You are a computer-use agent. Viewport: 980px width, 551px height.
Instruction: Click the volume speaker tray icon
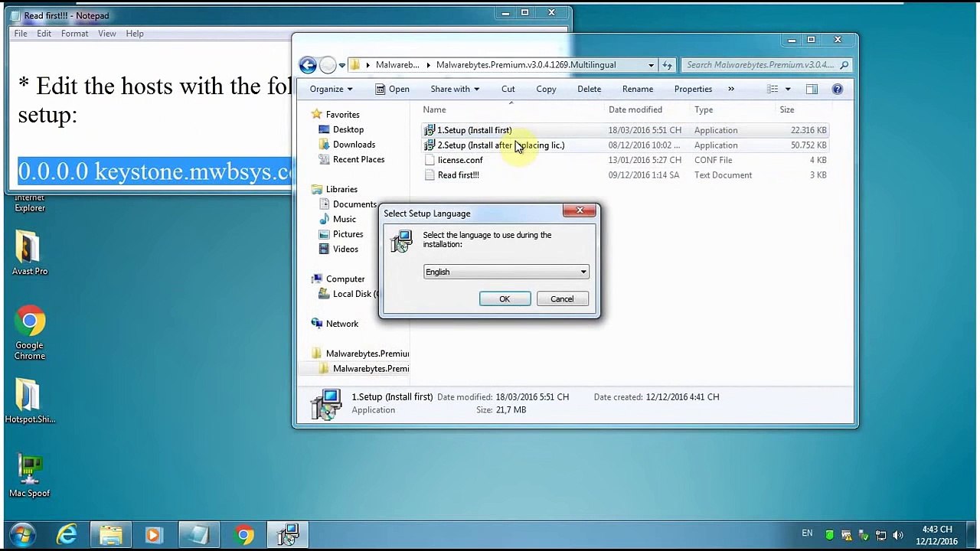tap(898, 535)
